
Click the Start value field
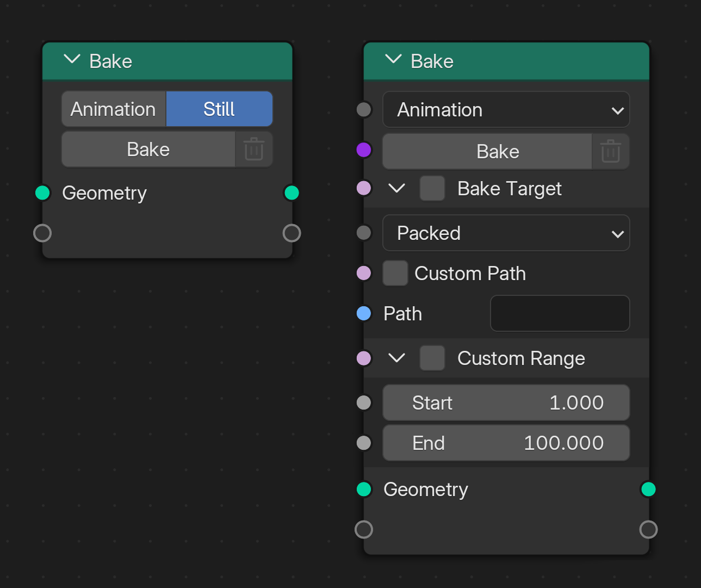coord(506,403)
